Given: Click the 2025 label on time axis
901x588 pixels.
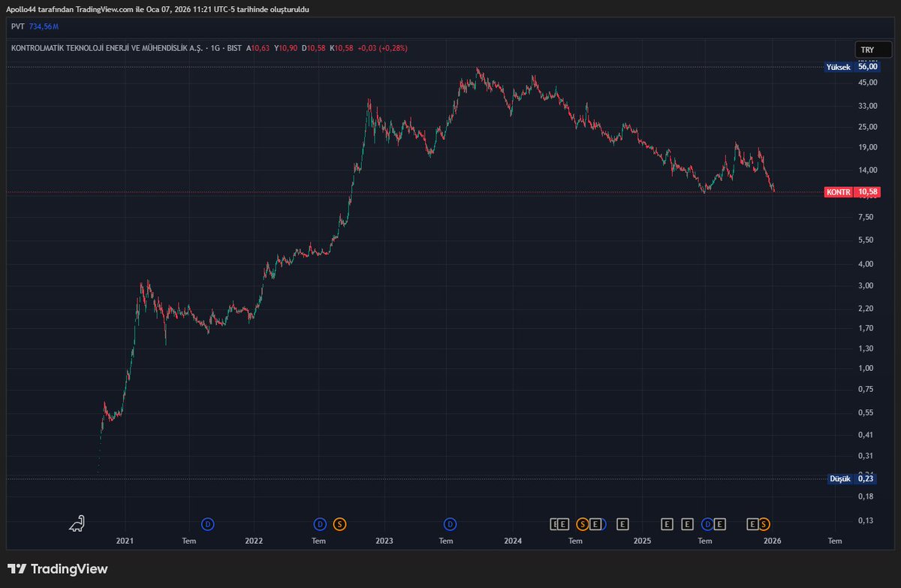Looking at the screenshot, I should 642,540.
